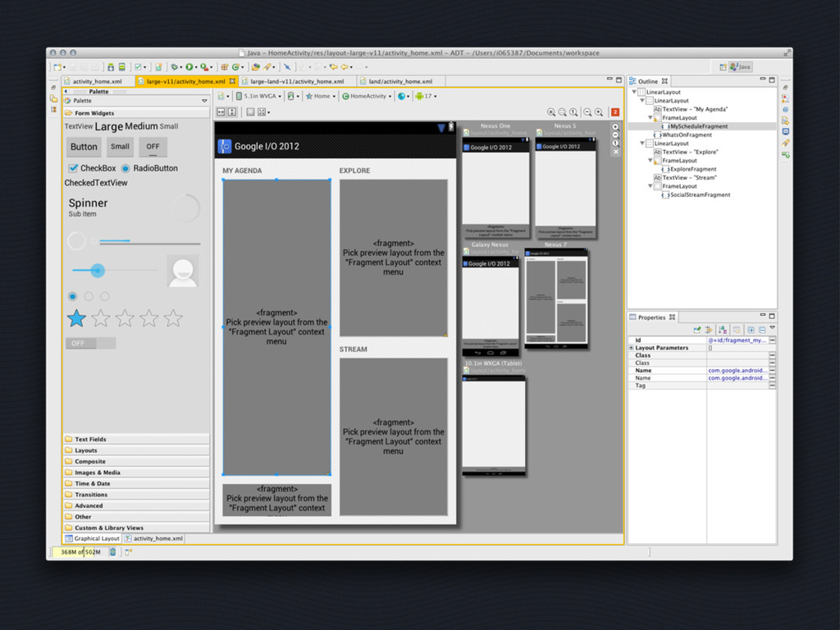Click the Open Type folder icon in toolbar
This screenshot has height=630, width=840.
click(256, 67)
